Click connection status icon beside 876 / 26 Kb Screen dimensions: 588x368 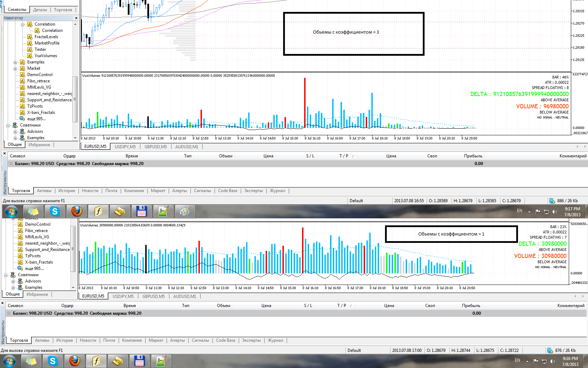tap(550, 350)
